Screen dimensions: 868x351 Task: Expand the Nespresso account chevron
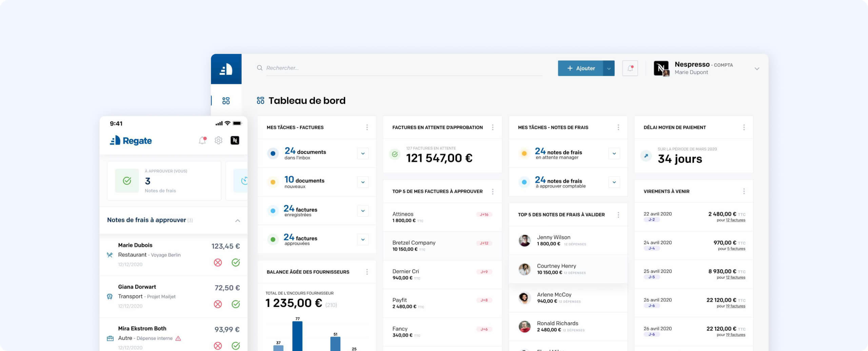tap(757, 69)
